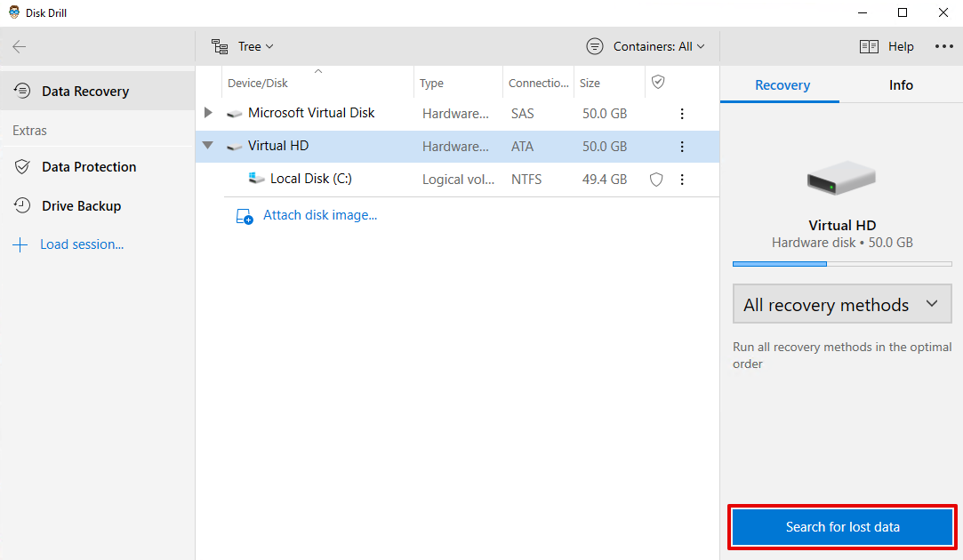Switch to the Info tab
The image size is (963, 560).
tap(900, 85)
